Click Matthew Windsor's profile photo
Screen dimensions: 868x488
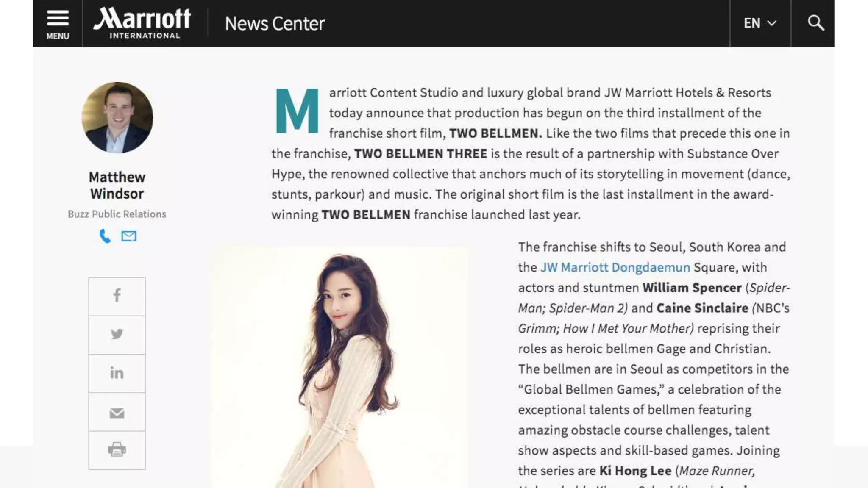117,117
